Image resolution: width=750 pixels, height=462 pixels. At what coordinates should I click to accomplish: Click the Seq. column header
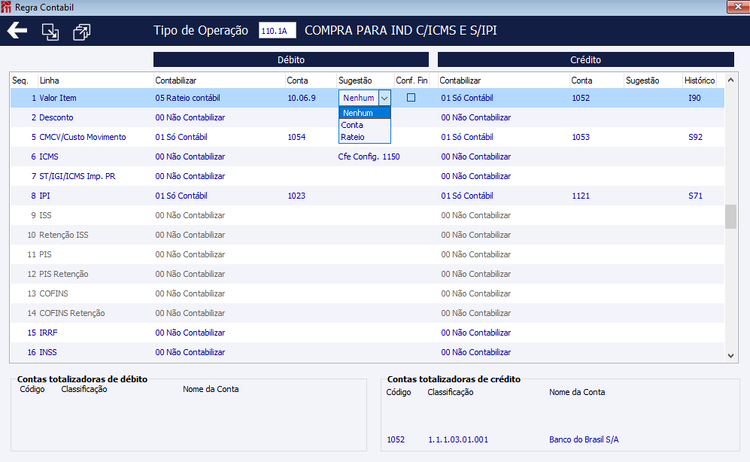coord(20,80)
